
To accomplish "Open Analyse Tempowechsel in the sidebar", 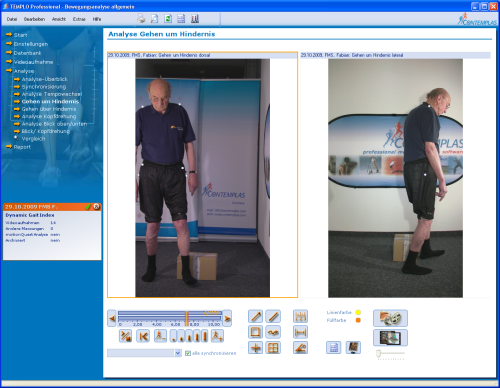I will coord(52,94).
